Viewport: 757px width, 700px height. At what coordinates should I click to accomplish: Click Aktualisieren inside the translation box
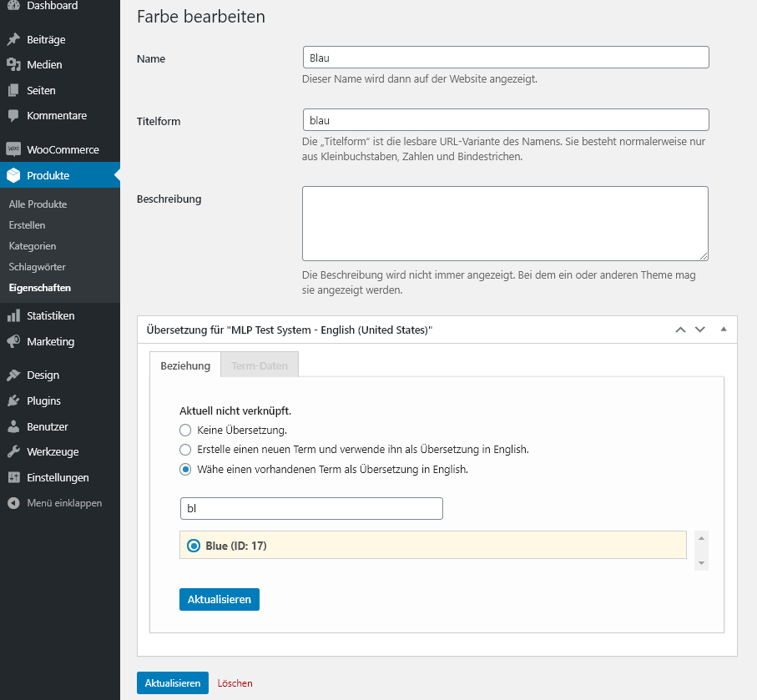click(x=220, y=600)
